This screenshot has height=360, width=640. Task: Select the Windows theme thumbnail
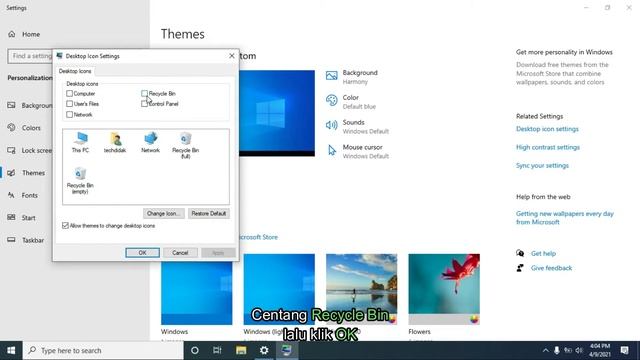tap(197, 293)
